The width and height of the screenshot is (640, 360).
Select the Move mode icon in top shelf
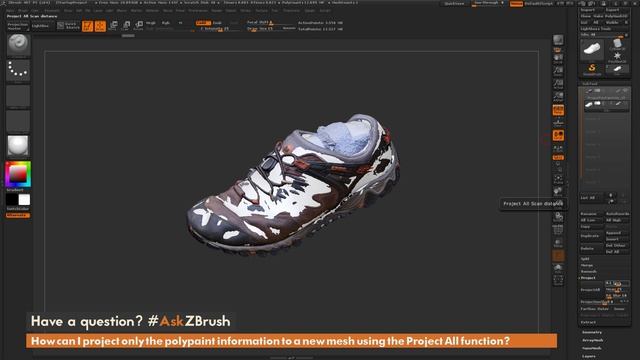(x=113, y=26)
